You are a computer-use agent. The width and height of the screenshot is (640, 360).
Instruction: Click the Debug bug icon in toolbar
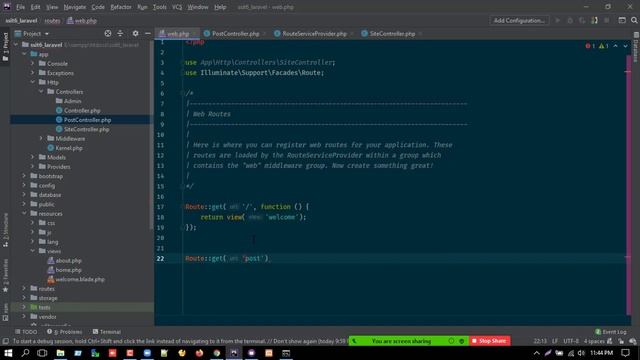pyautogui.click(x=570, y=20)
